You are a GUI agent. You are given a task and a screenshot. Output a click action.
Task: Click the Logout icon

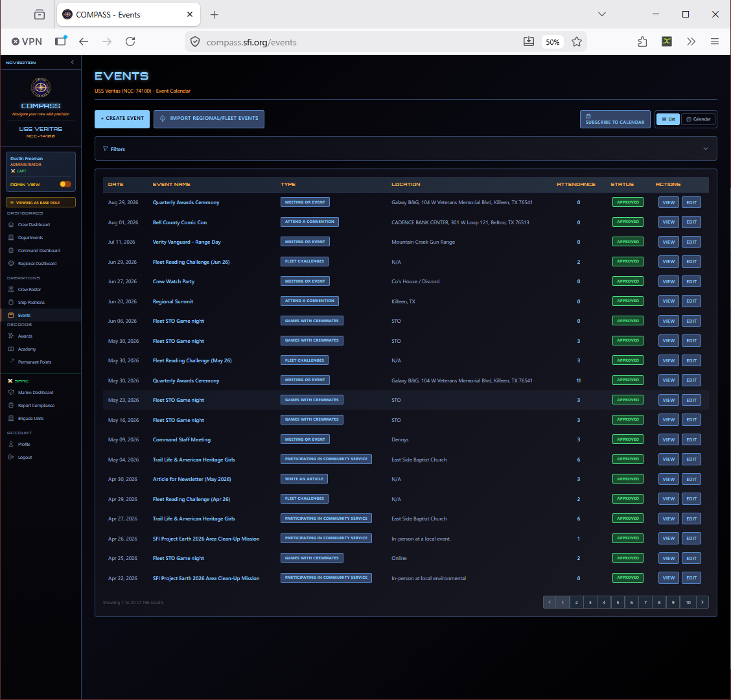[x=11, y=457]
